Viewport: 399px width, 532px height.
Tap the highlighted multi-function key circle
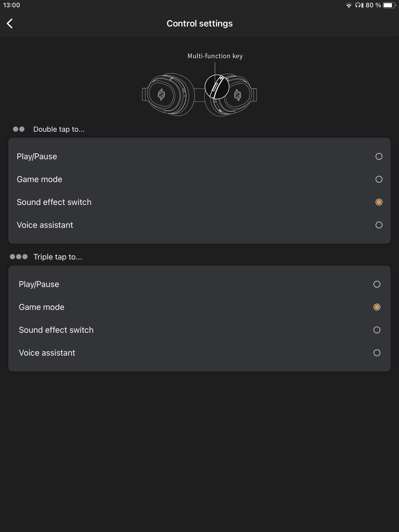(217, 87)
